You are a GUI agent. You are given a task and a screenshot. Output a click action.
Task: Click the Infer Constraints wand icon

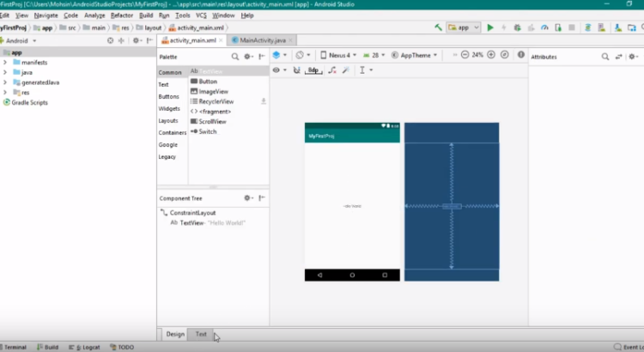pos(345,70)
